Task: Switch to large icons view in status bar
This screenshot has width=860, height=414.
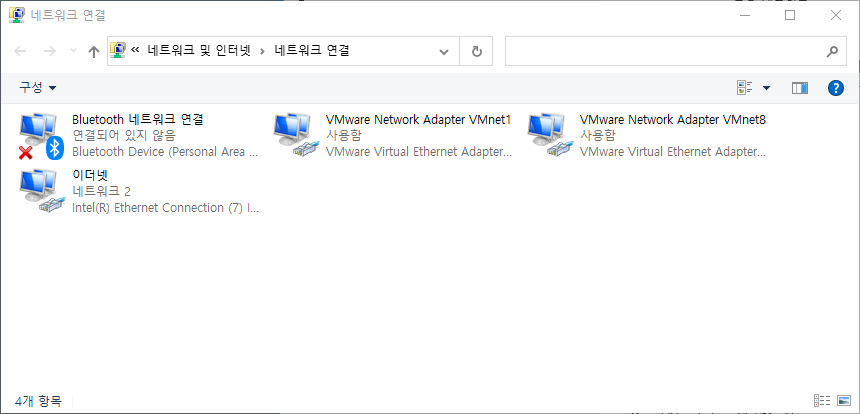Action: click(x=844, y=400)
